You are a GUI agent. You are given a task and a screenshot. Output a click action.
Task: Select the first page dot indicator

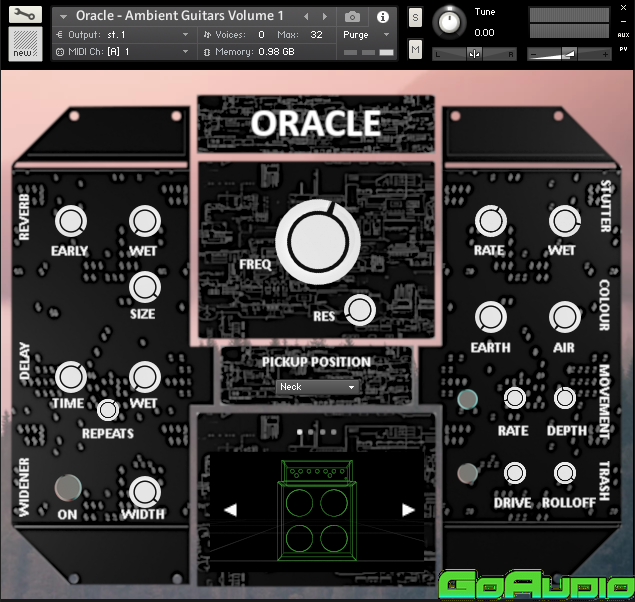(x=300, y=432)
